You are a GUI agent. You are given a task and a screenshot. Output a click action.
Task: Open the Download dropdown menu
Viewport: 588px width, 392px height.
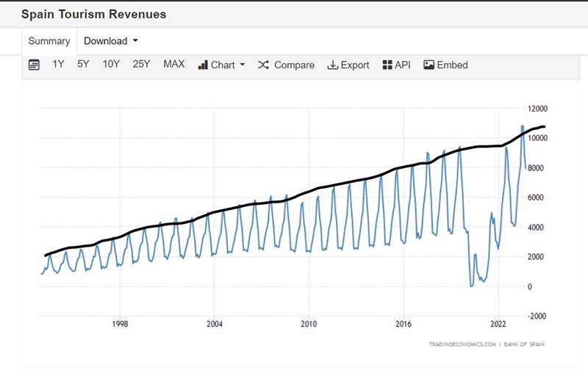coord(111,41)
